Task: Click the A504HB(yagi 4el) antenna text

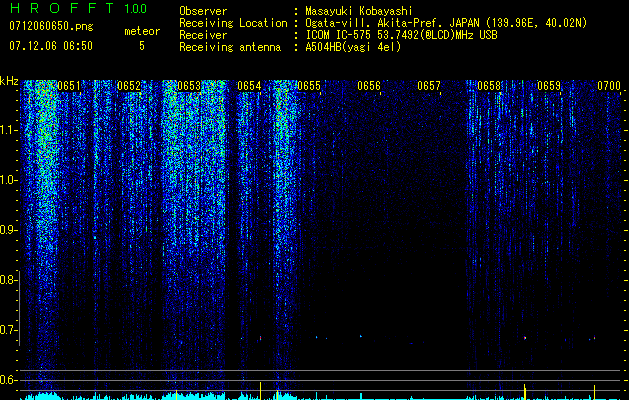Action: [x=353, y=47]
